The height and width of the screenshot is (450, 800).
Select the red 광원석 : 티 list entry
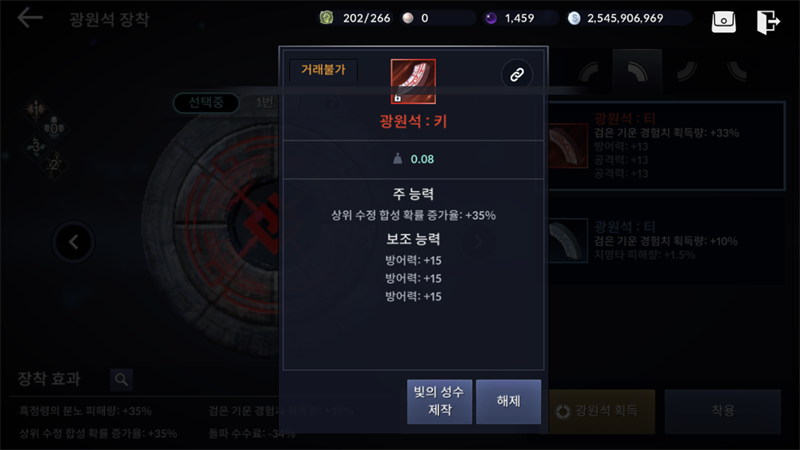click(666, 146)
